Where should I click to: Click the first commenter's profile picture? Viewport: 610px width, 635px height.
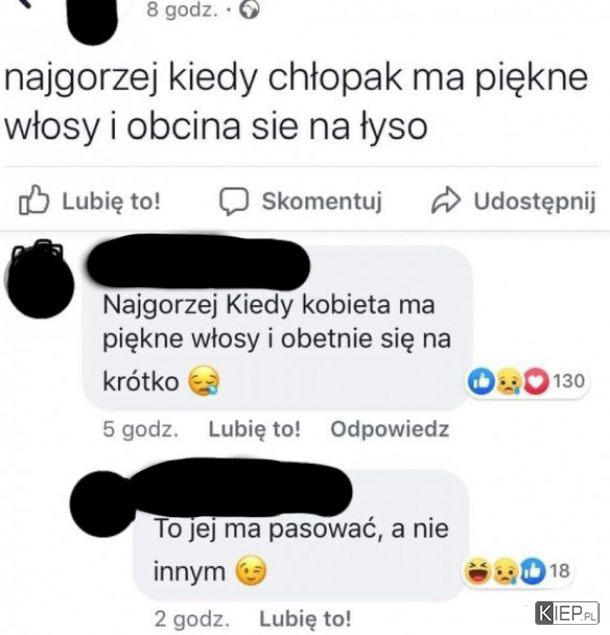pos(40,281)
